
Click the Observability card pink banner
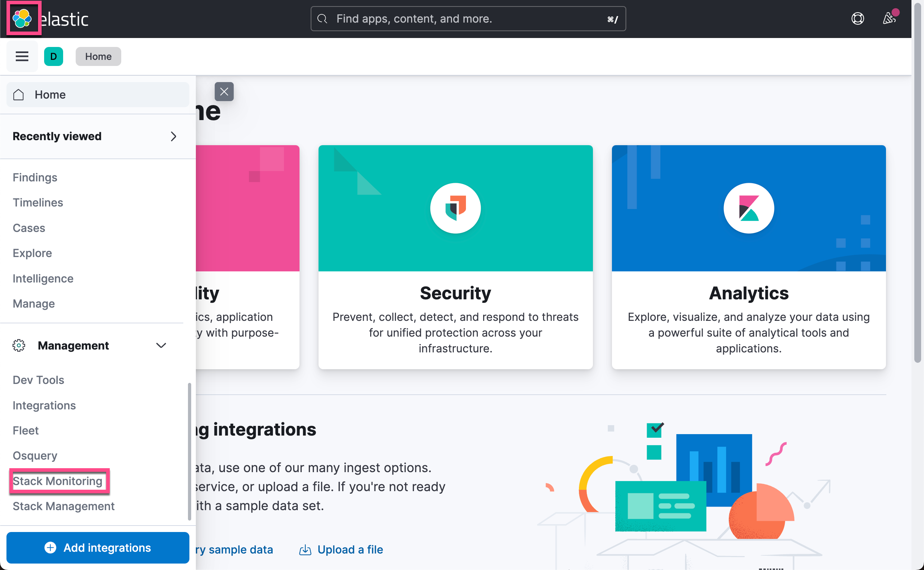(247, 208)
